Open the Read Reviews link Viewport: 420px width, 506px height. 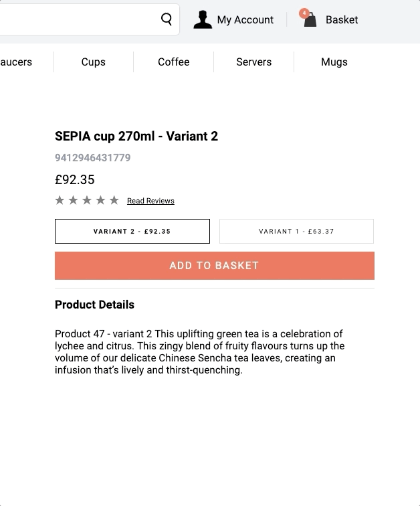coord(150,201)
